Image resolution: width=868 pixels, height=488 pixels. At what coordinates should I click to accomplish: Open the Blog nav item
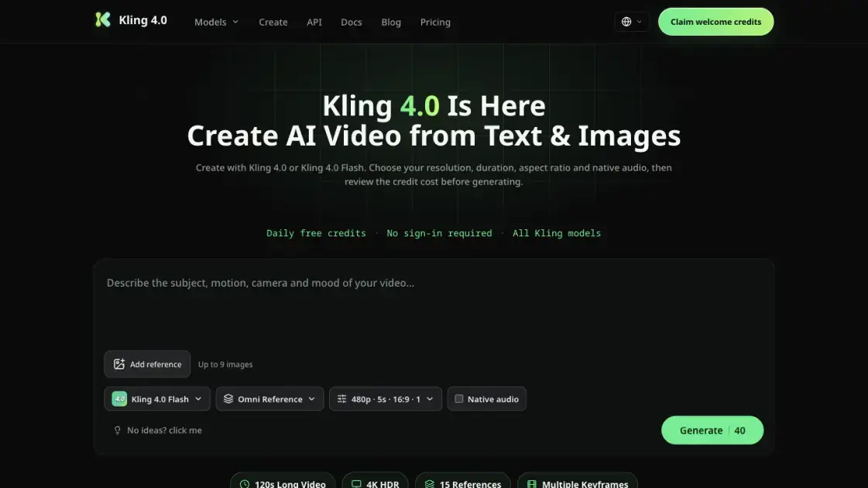pyautogui.click(x=391, y=22)
